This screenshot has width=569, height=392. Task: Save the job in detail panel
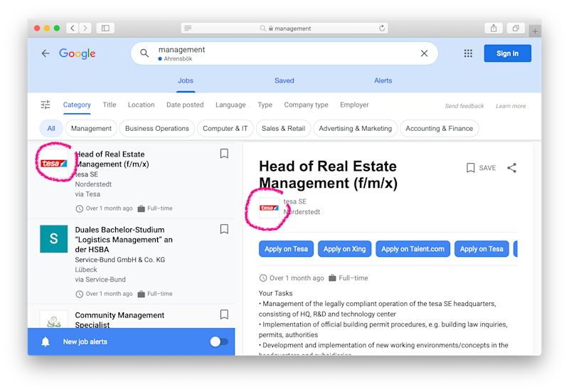coord(481,168)
